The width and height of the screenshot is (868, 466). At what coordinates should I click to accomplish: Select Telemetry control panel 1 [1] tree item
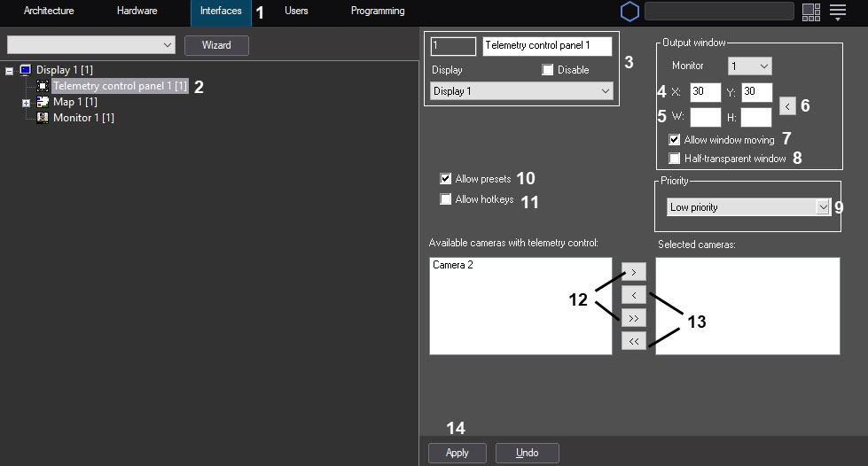pyautogui.click(x=120, y=86)
